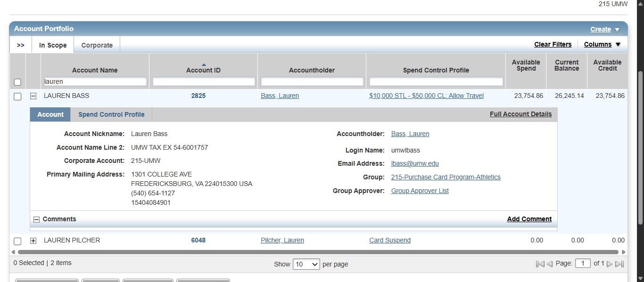The image size is (644, 282).
Task: Open the Spend Control Profile tab
Action: (111, 114)
